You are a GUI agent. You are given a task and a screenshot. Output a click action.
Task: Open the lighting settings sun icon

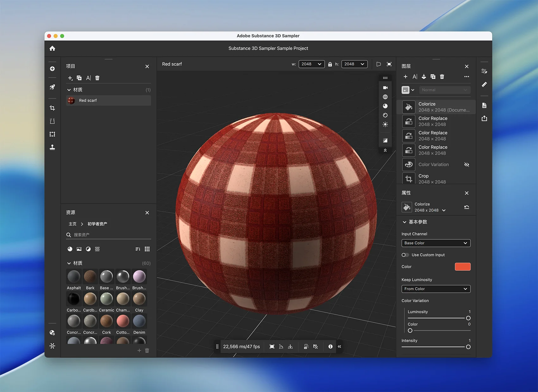[385, 124]
